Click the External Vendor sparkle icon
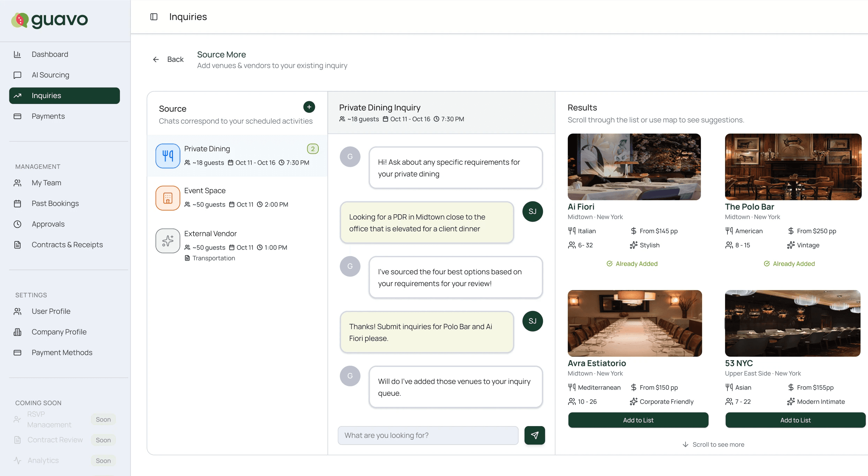This screenshot has height=476, width=868. [168, 240]
